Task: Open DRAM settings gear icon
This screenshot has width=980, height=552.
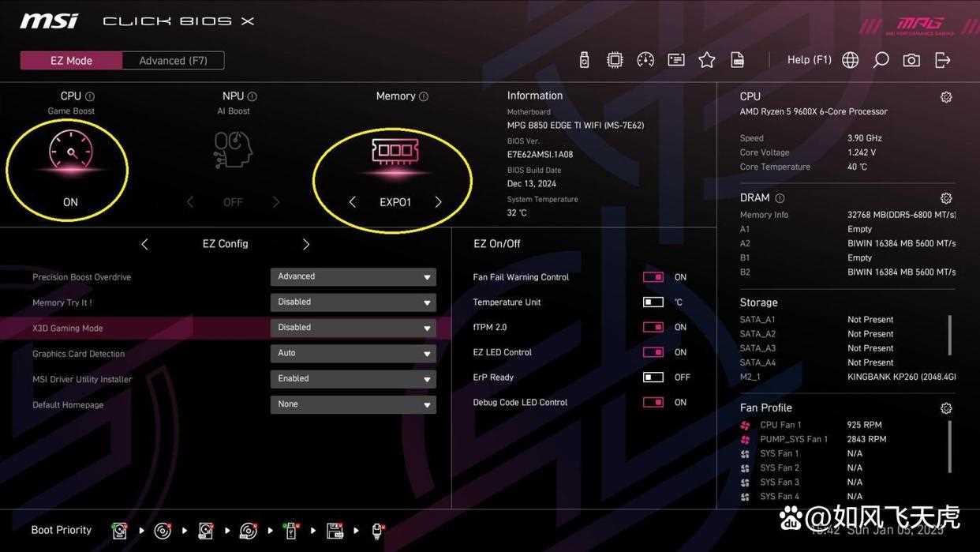Action: pos(946,198)
